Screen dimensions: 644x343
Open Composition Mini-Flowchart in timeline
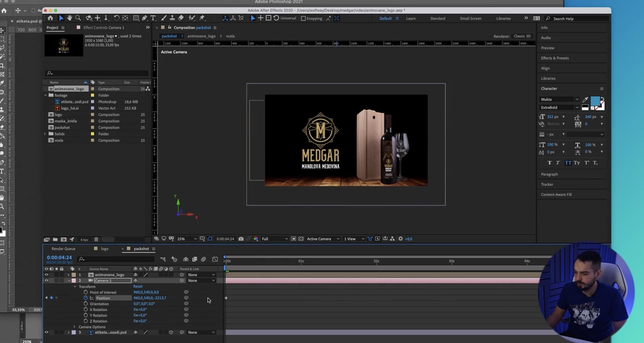click(x=163, y=259)
